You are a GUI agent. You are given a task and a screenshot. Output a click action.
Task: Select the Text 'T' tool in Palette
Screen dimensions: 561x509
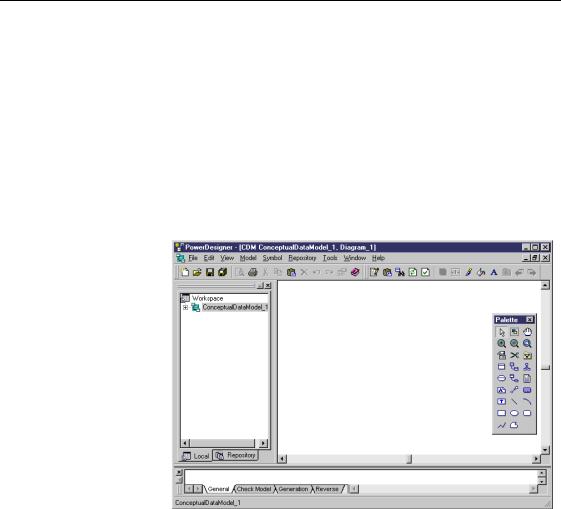pos(502,402)
